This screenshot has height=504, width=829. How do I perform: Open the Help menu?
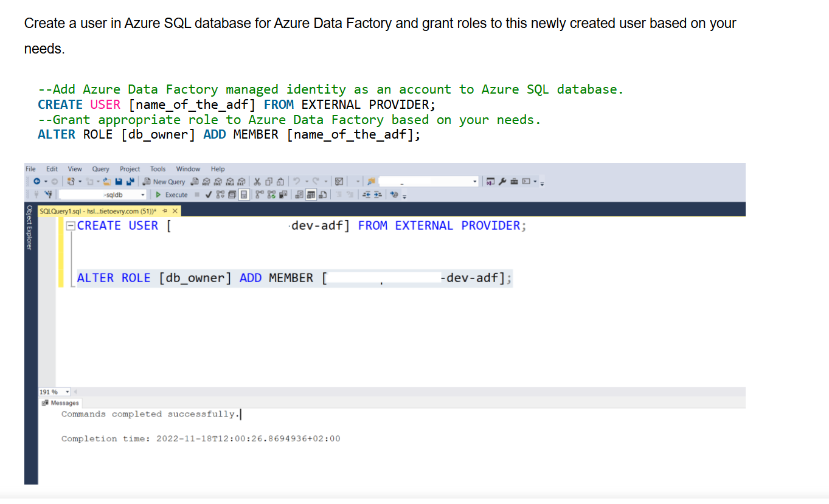(218, 169)
